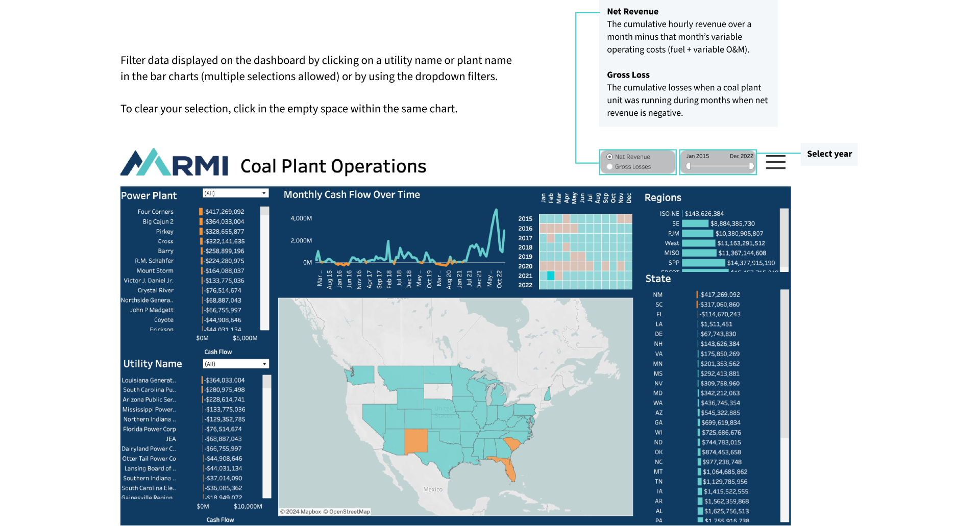Select Louisiana Generating utility row

pos(149,381)
